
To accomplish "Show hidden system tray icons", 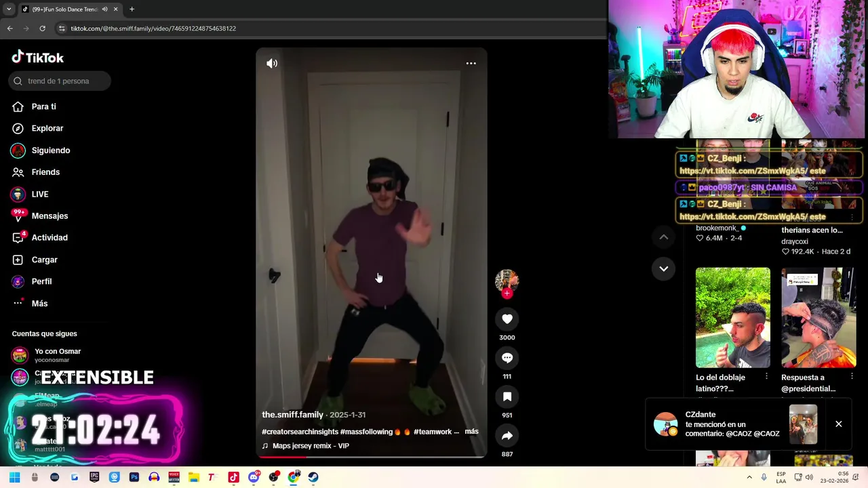I will pos(749,477).
